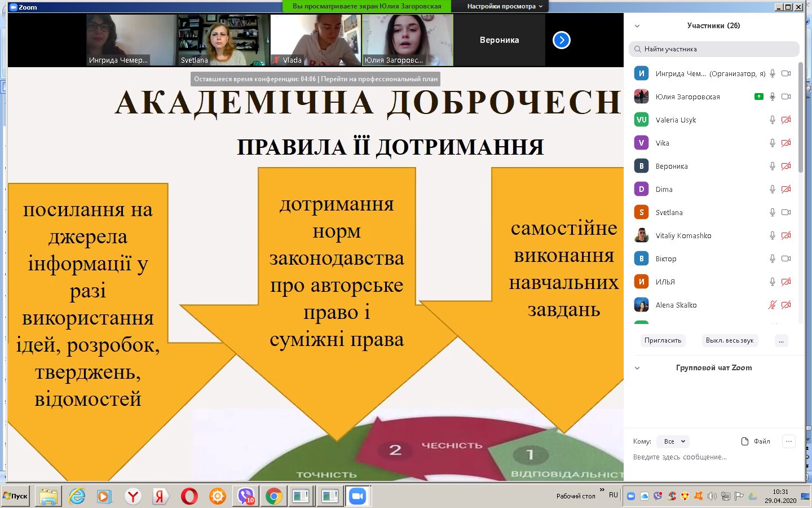The image size is (812, 508).
Task: Toggle Dima's microphone icon
Action: point(773,189)
